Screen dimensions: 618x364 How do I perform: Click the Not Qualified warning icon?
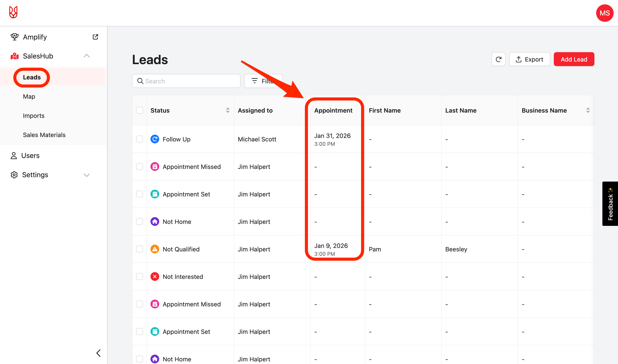(x=155, y=249)
